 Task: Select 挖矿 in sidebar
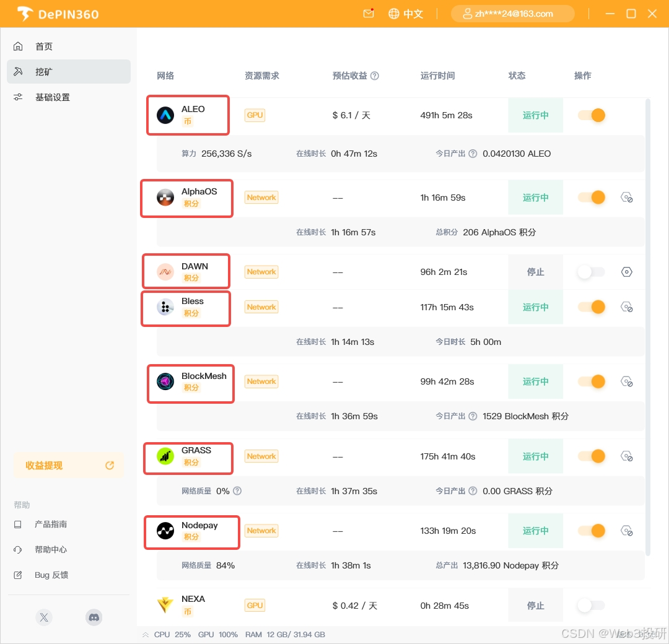69,72
